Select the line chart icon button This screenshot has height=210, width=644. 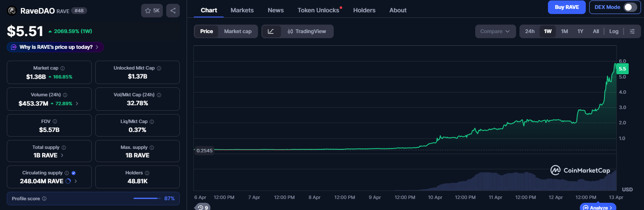[271, 31]
